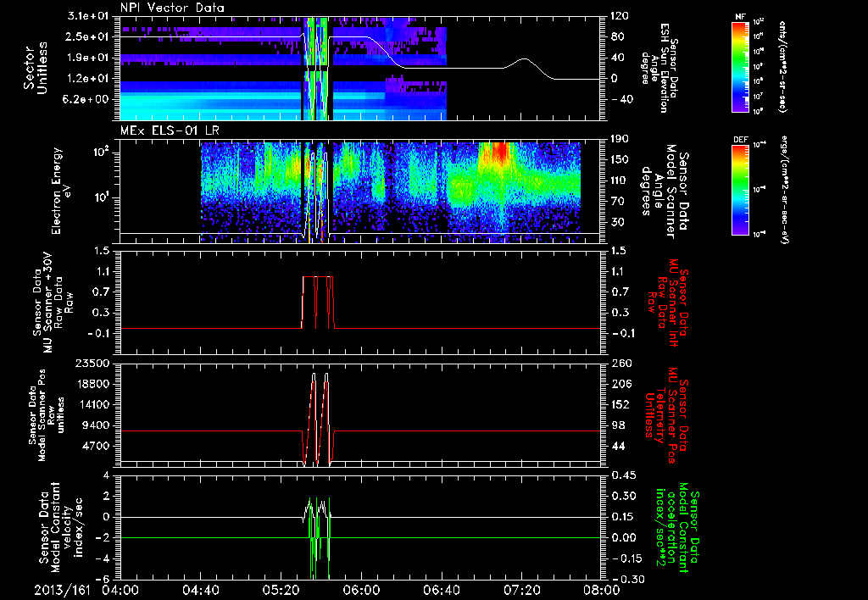
Task: Click the 04:00 time axis label
Action: pyautogui.click(x=120, y=589)
